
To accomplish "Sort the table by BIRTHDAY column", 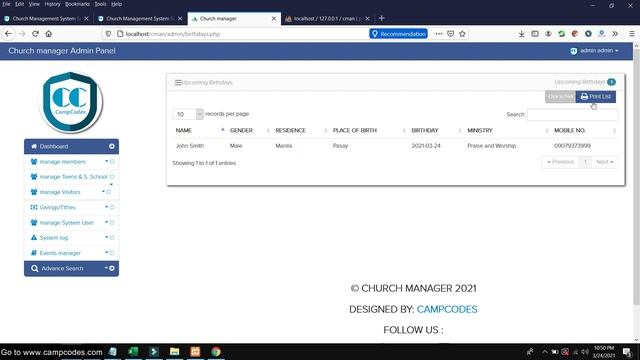I will click(436, 131).
